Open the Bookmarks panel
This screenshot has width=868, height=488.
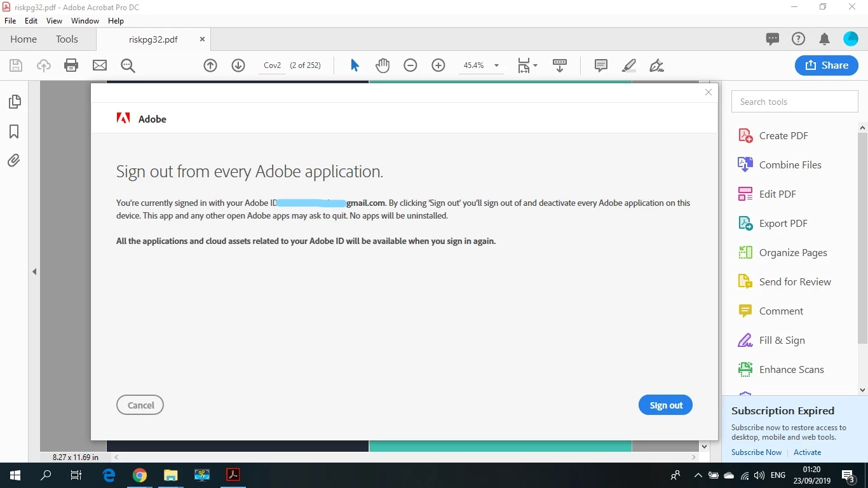click(x=14, y=131)
